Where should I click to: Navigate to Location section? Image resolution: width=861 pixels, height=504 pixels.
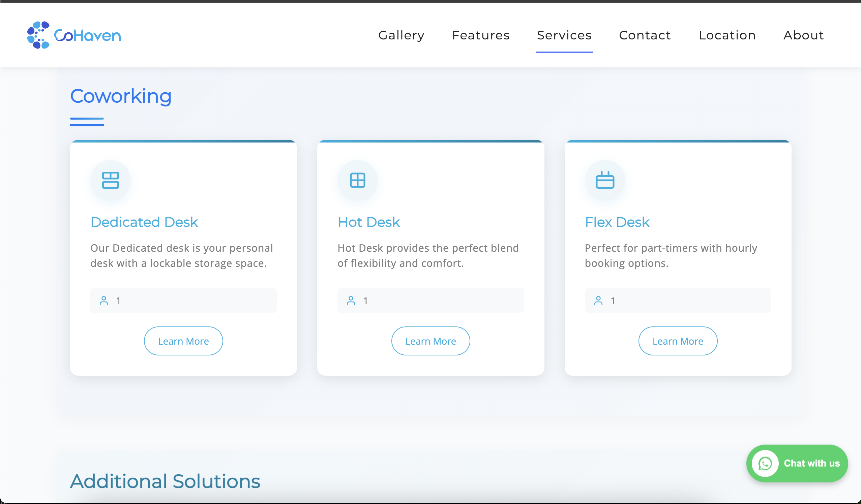click(x=727, y=35)
